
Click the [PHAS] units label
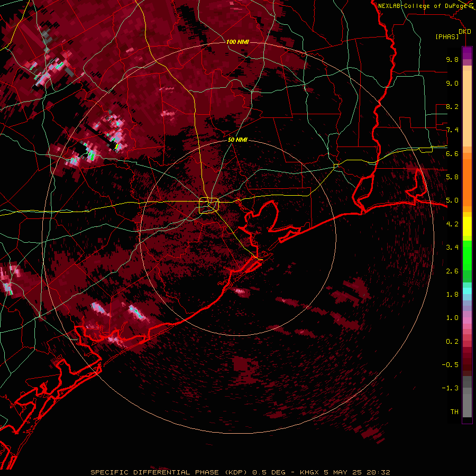pos(447,37)
